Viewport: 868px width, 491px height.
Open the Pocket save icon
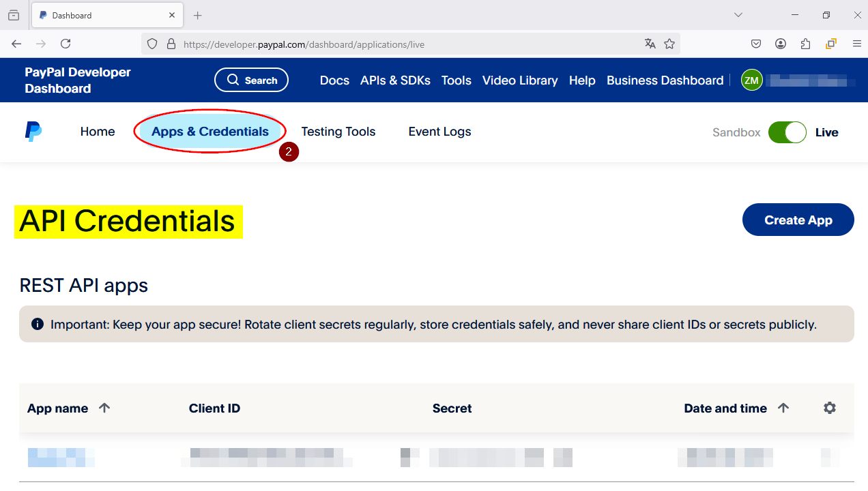(756, 44)
